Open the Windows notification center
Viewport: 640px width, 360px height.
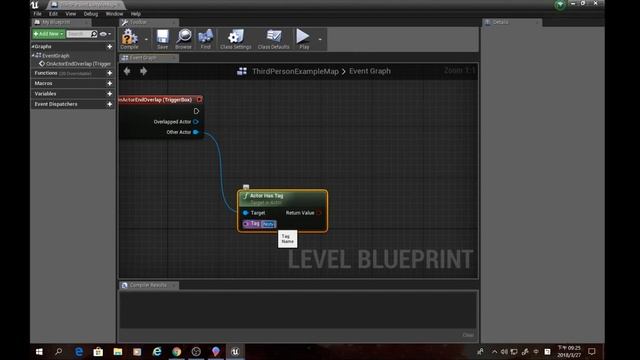click(591, 351)
